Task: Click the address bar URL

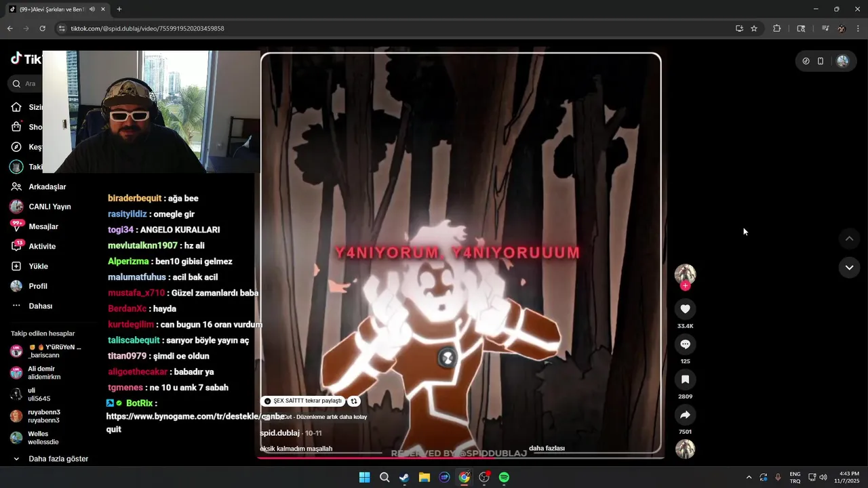Action: click(x=148, y=28)
